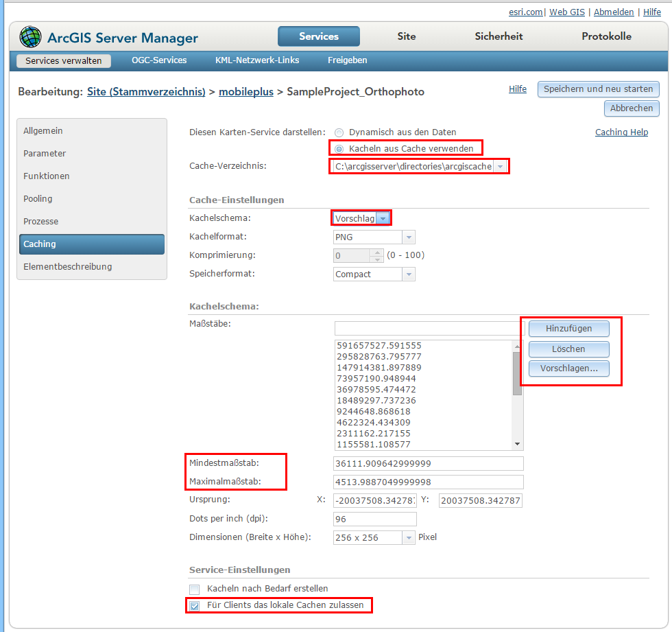Viewport: 672px width, 632px height.
Task: Toggle 'Für Clients das lokale Cachen zulassen'
Action: click(195, 605)
